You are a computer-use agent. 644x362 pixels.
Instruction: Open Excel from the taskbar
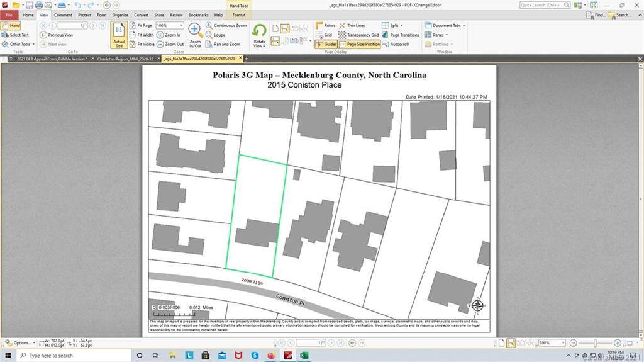tap(304, 356)
